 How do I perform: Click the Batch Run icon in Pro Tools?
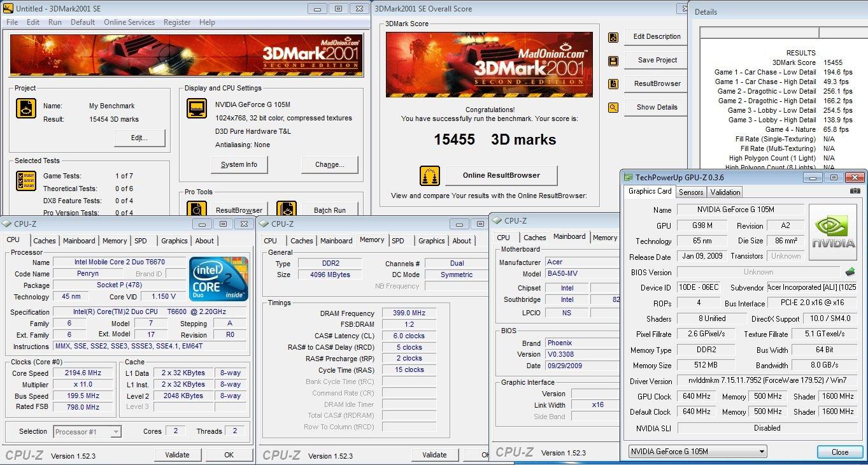(x=286, y=208)
